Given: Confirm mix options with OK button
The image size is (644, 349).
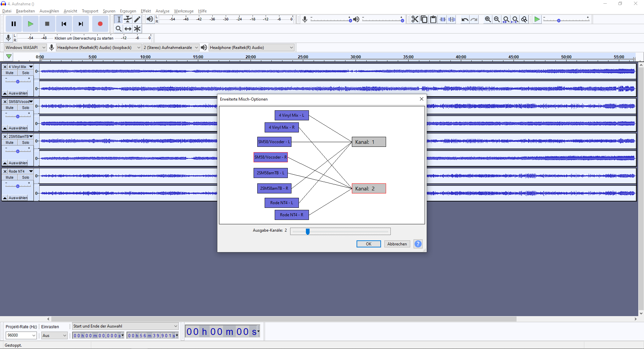Looking at the screenshot, I should tap(369, 244).
